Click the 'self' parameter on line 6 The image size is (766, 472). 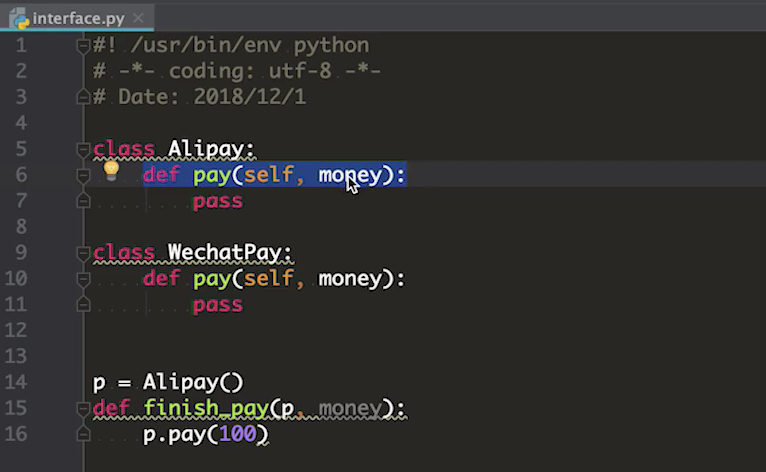(269, 175)
